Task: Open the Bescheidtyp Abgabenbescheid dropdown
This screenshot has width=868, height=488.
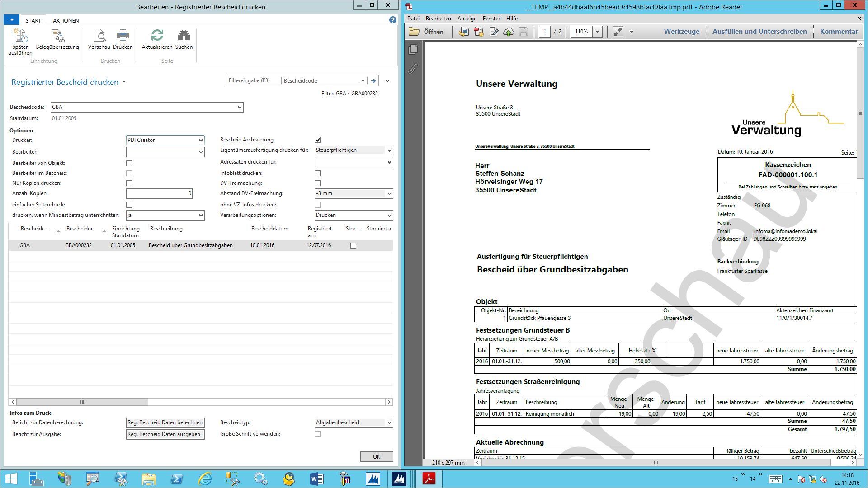Action: 389,423
